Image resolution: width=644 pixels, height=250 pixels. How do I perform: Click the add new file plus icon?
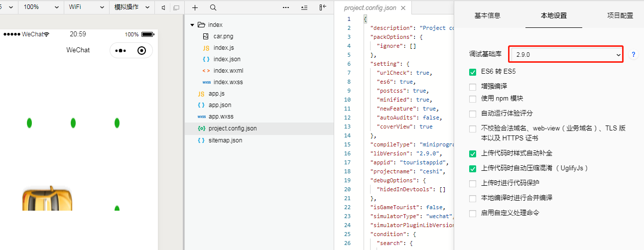click(x=195, y=7)
